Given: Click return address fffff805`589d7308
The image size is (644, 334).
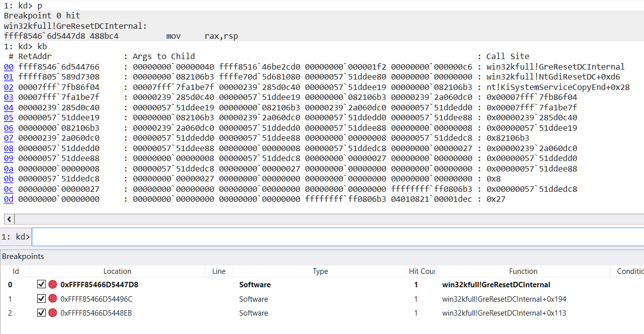Looking at the screenshot, I should [x=59, y=77].
